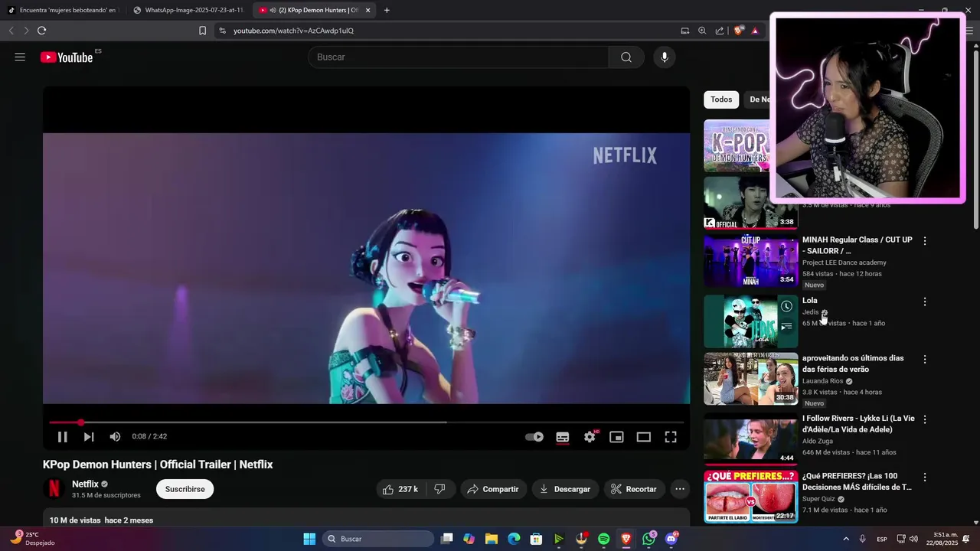Image resolution: width=980 pixels, height=551 pixels.
Task: Open the YouTube guide hamburger menu
Action: 20,57
